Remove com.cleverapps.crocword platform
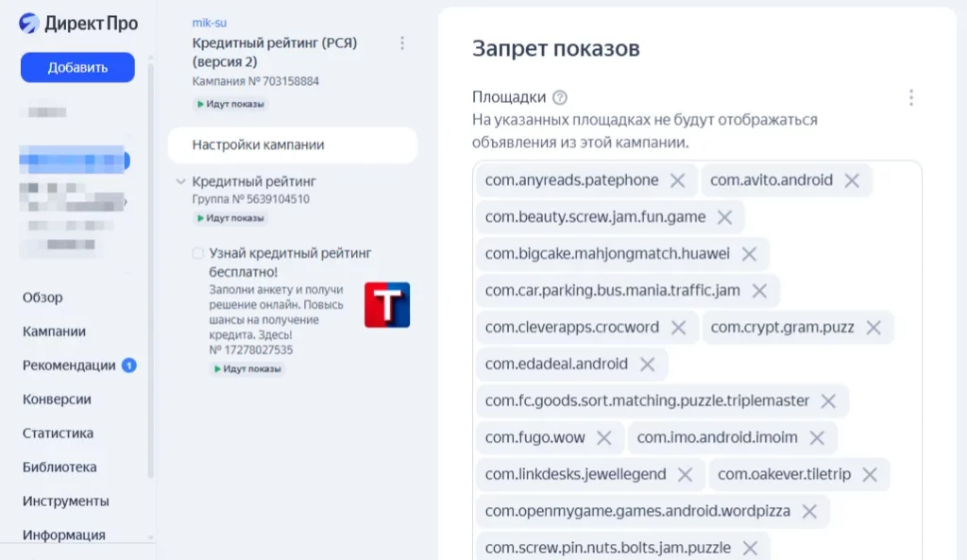This screenshot has height=560, width=967. pyautogui.click(x=680, y=327)
